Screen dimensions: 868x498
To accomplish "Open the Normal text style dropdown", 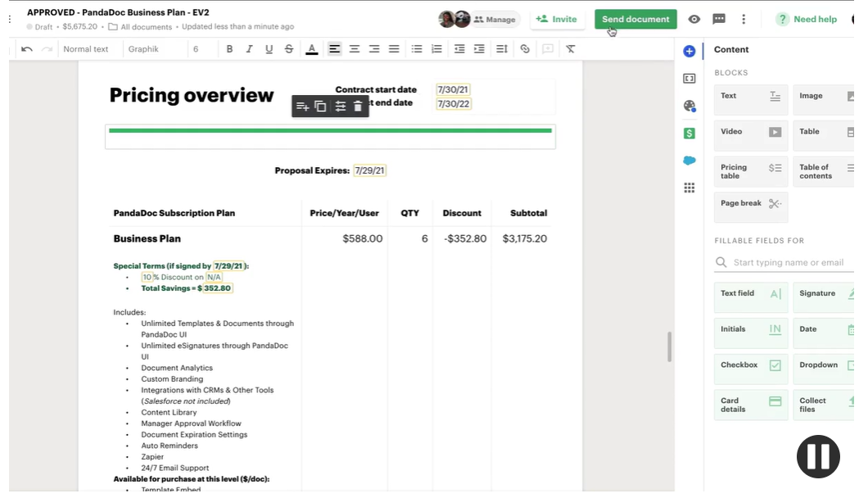I will pyautogui.click(x=86, y=49).
